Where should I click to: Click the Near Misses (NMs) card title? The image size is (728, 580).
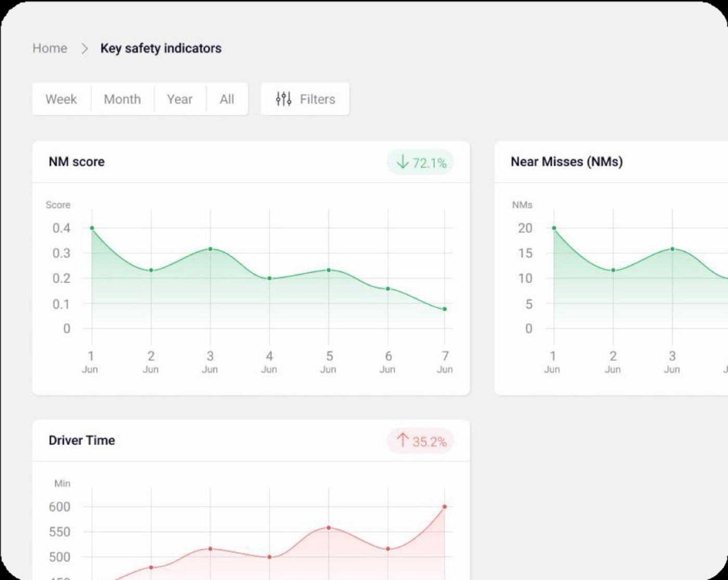click(567, 162)
